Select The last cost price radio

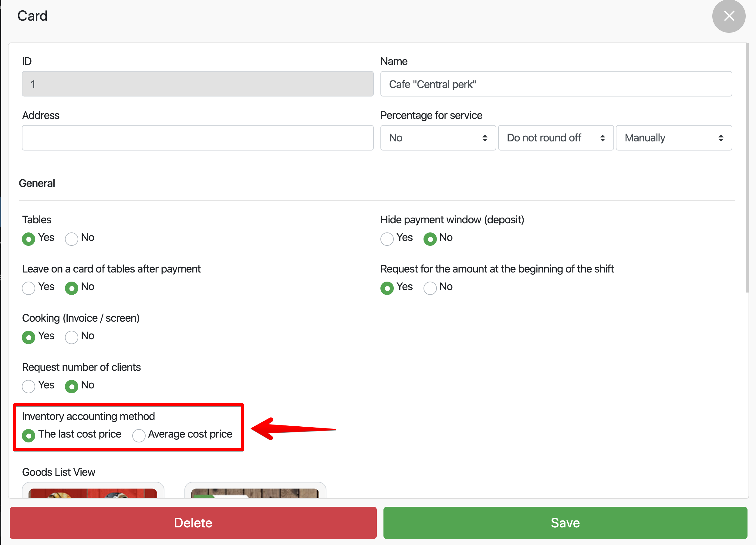click(28, 435)
